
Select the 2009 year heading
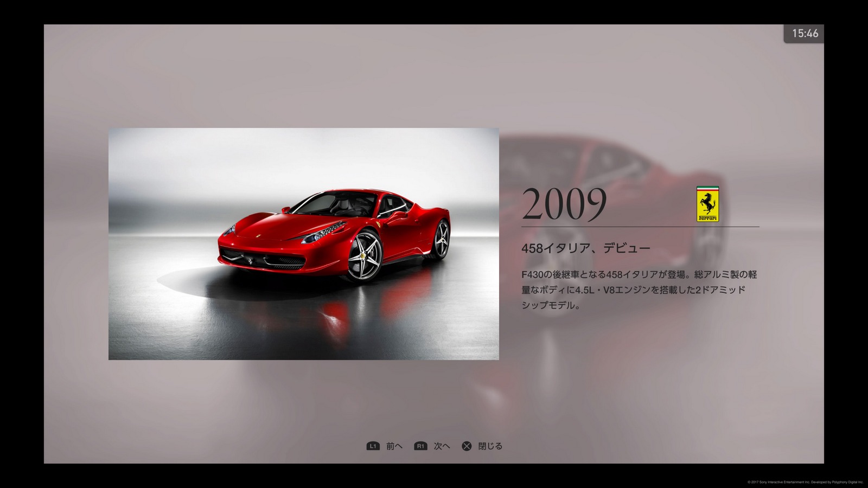[x=564, y=204]
